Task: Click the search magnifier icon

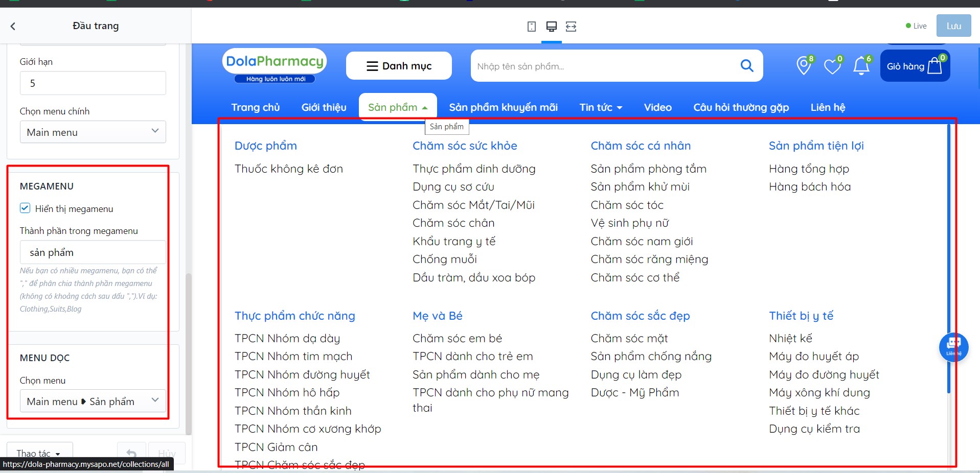Action: (747, 65)
